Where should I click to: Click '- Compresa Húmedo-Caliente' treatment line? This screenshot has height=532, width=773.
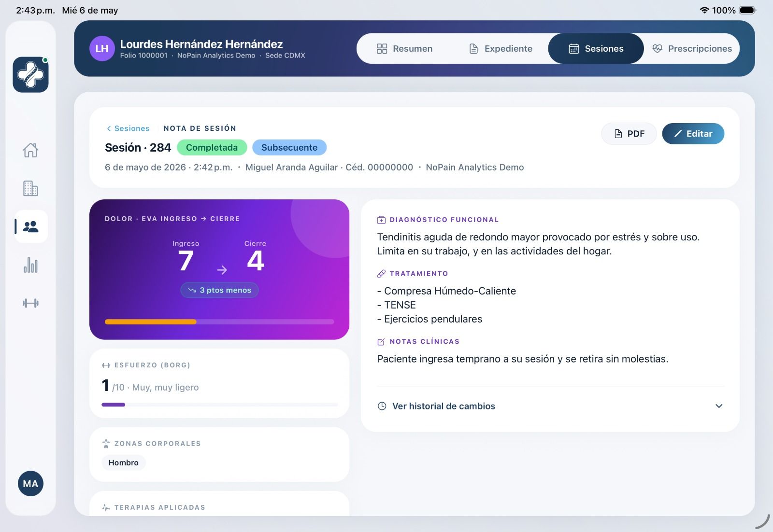pyautogui.click(x=446, y=291)
